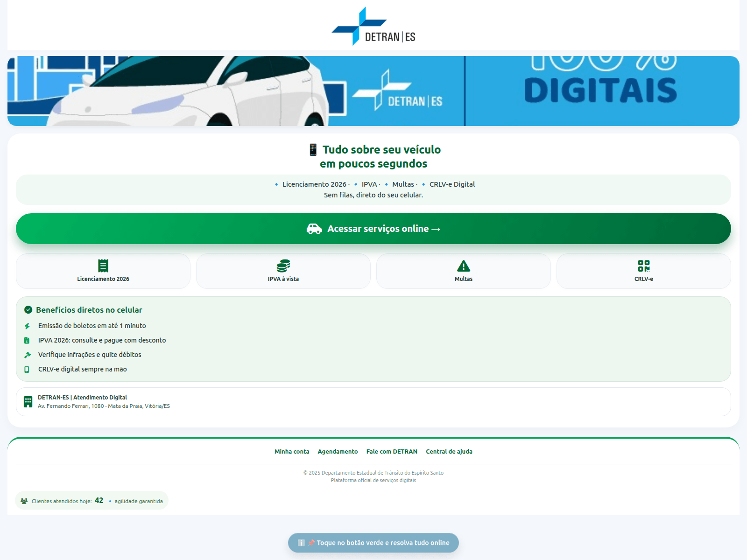Click 'DETRAN-ES | Atendimento Digital' title
This screenshot has width=747, height=560.
[x=82, y=398]
